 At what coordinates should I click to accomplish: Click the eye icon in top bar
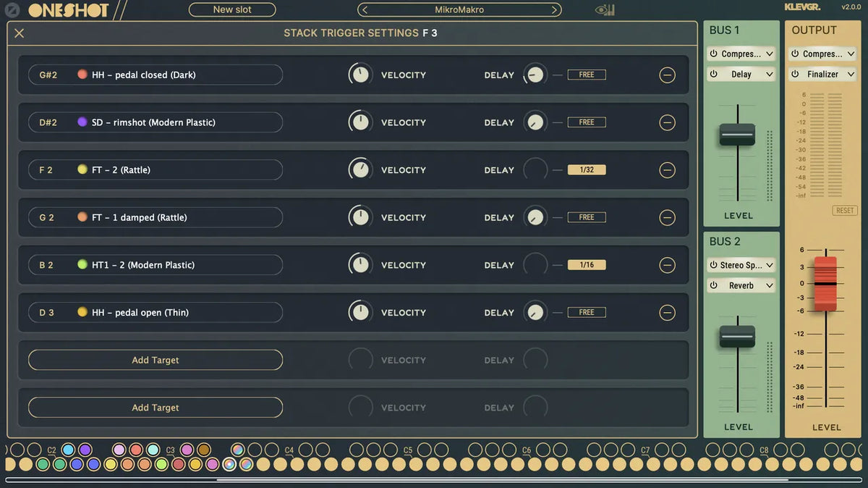[x=604, y=10]
